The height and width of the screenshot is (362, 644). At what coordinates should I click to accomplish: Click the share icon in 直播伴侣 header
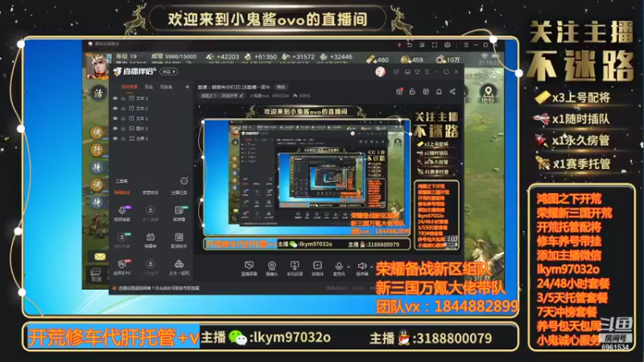pos(452,92)
